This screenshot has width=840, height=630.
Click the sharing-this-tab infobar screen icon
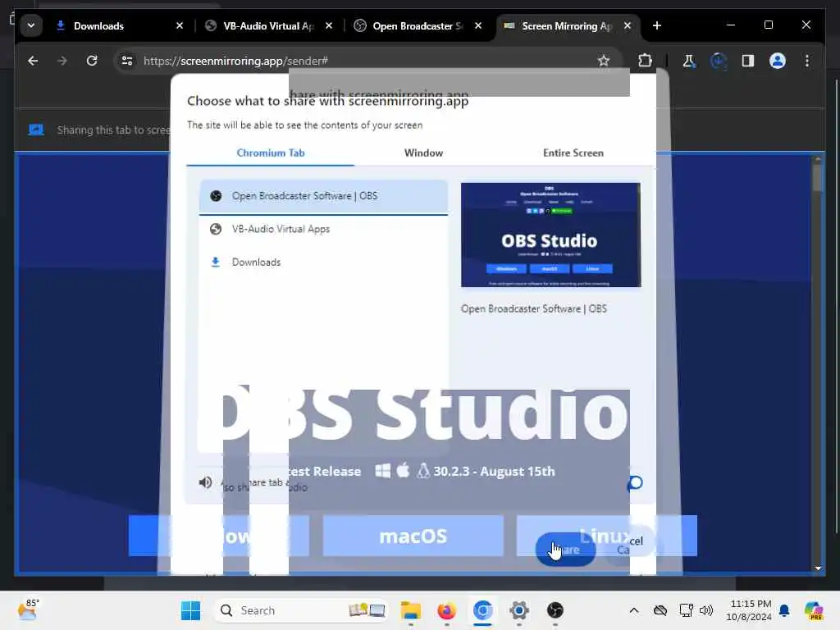(36, 130)
